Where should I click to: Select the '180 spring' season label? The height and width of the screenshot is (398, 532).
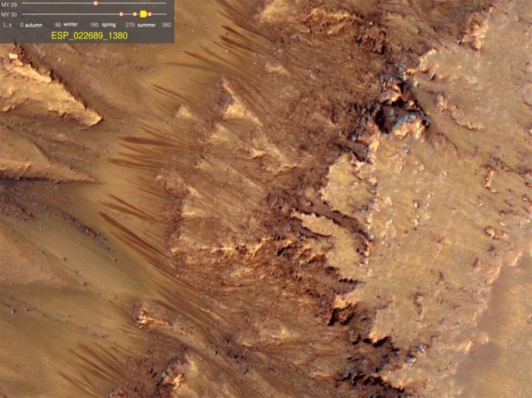[x=103, y=24]
